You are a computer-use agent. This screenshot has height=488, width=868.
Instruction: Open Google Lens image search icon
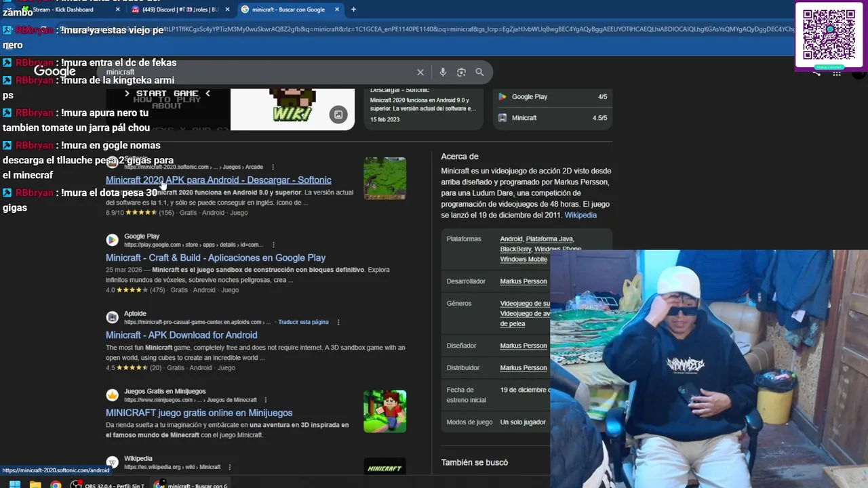(x=461, y=73)
